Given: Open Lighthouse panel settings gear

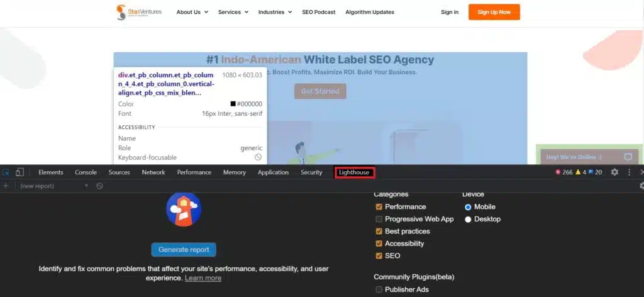Looking at the screenshot, I should 641,186.
